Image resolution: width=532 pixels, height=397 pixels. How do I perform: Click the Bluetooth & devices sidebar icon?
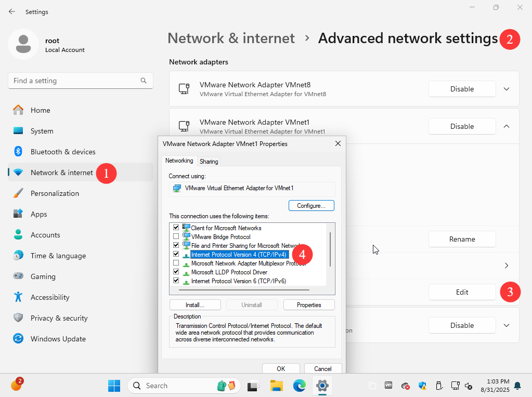pos(18,152)
